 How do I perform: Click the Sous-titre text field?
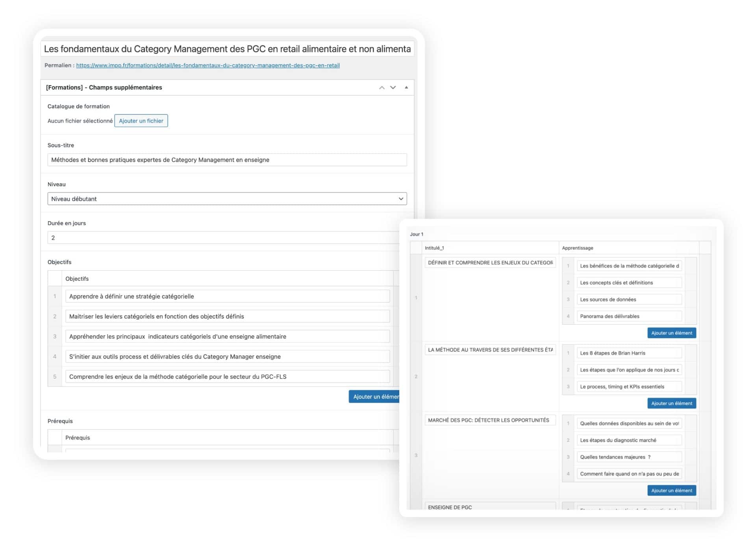point(227,160)
